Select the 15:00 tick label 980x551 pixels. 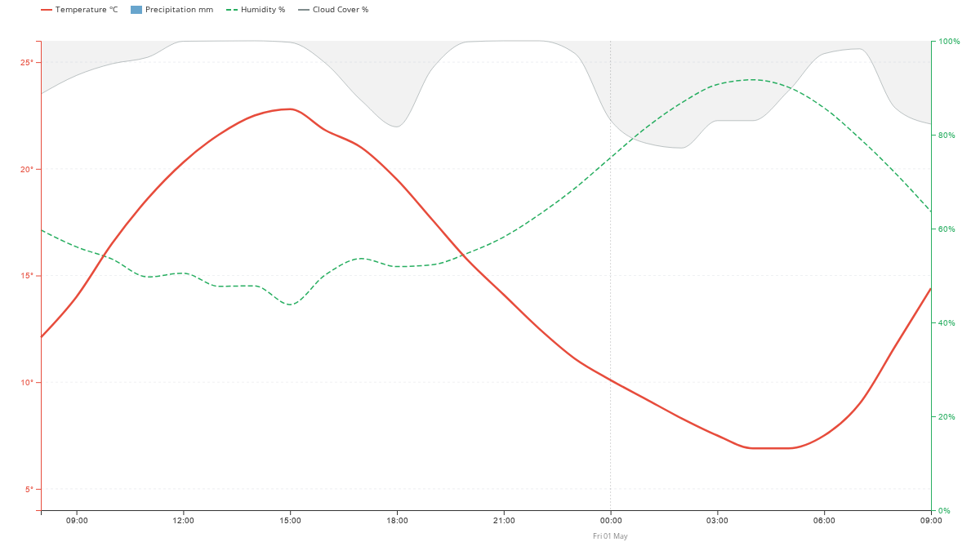click(291, 520)
